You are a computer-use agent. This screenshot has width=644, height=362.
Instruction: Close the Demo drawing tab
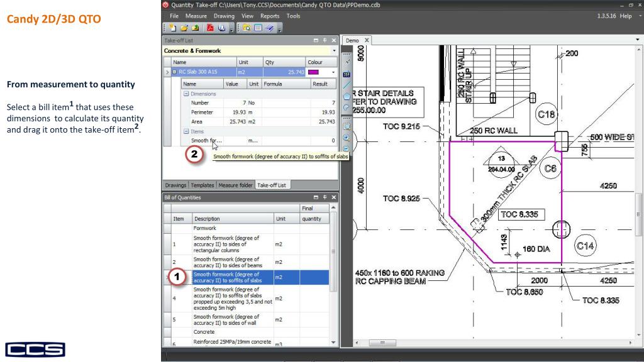pos(367,40)
